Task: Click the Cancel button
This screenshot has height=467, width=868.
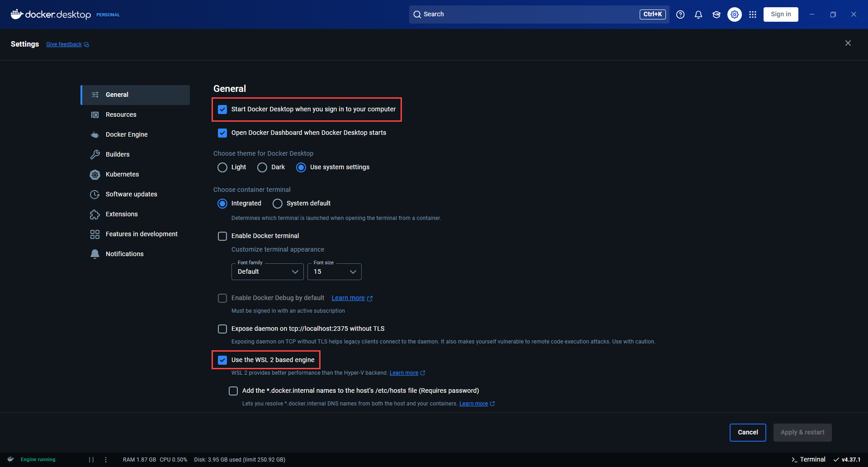Action: [748, 433]
